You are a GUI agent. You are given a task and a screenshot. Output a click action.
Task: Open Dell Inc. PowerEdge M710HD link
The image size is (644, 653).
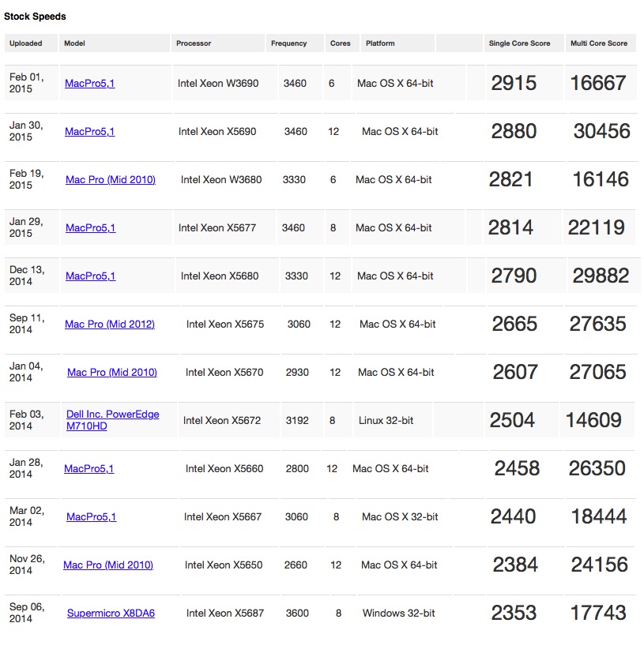point(112,420)
